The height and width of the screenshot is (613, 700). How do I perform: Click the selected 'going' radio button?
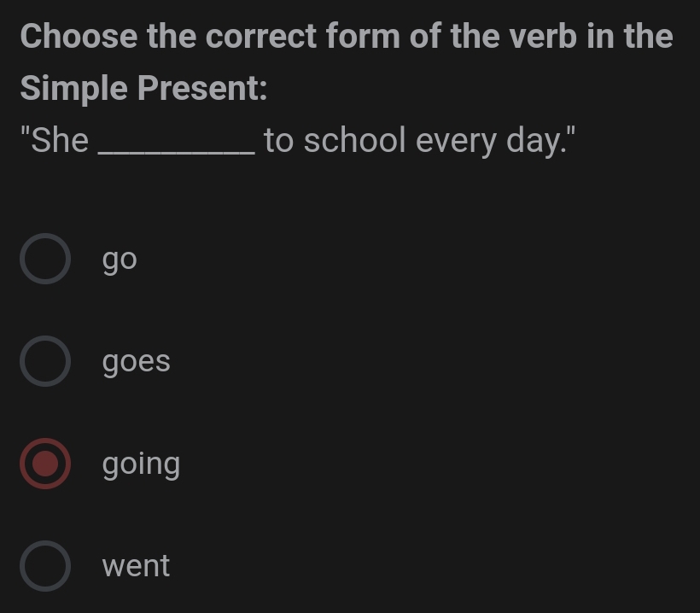coord(45,464)
